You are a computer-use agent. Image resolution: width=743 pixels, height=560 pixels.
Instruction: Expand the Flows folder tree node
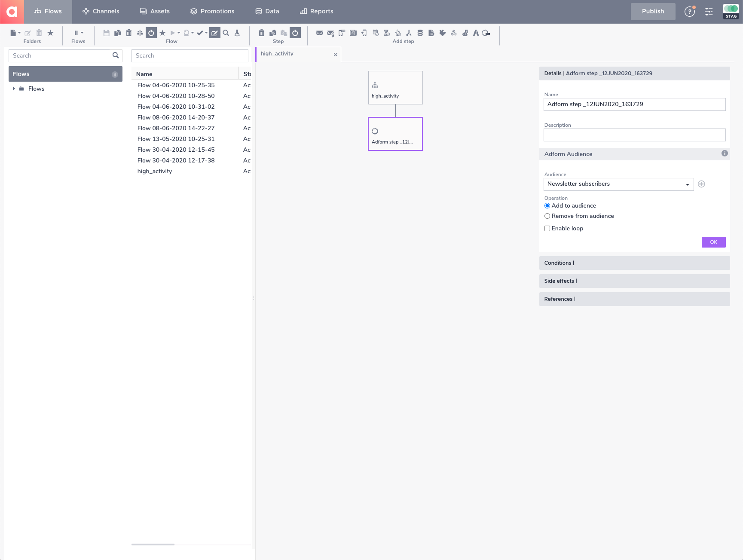click(x=14, y=89)
